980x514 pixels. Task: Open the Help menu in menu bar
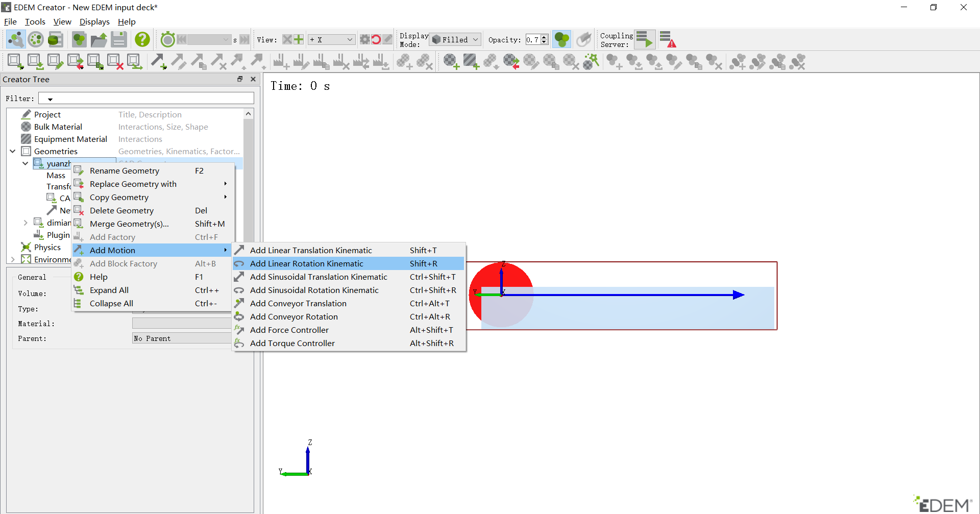(x=127, y=21)
